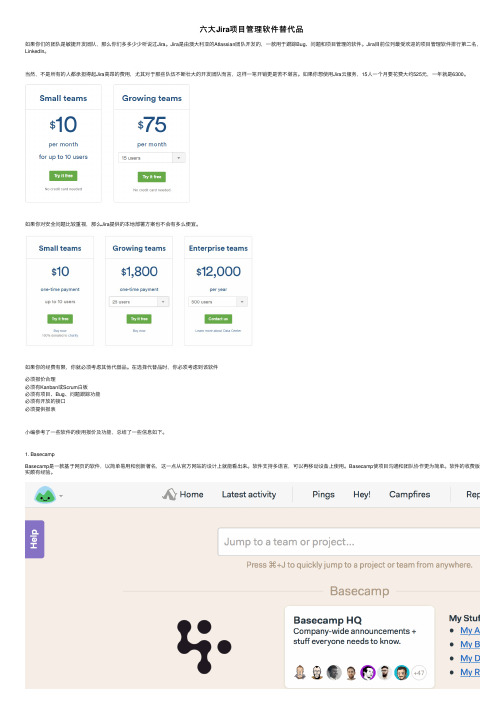Screen dimensions: 504x713
Task: Click the arrow on the 15 users selector
Action: coord(179,158)
